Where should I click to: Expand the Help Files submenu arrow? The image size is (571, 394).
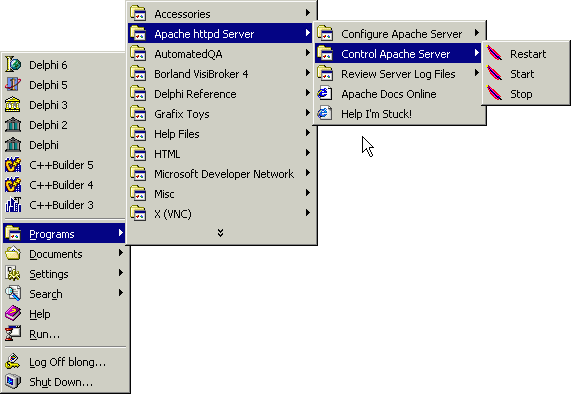point(308,133)
